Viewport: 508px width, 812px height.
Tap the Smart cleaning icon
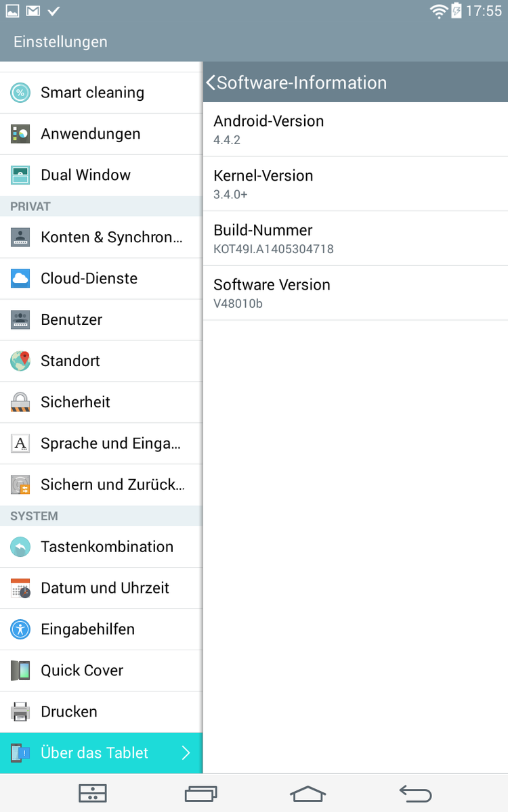click(x=20, y=93)
